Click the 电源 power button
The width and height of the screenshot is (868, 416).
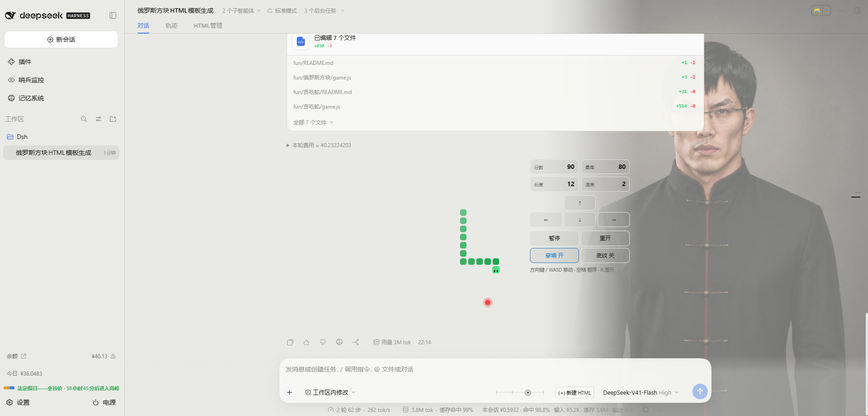[x=104, y=402]
